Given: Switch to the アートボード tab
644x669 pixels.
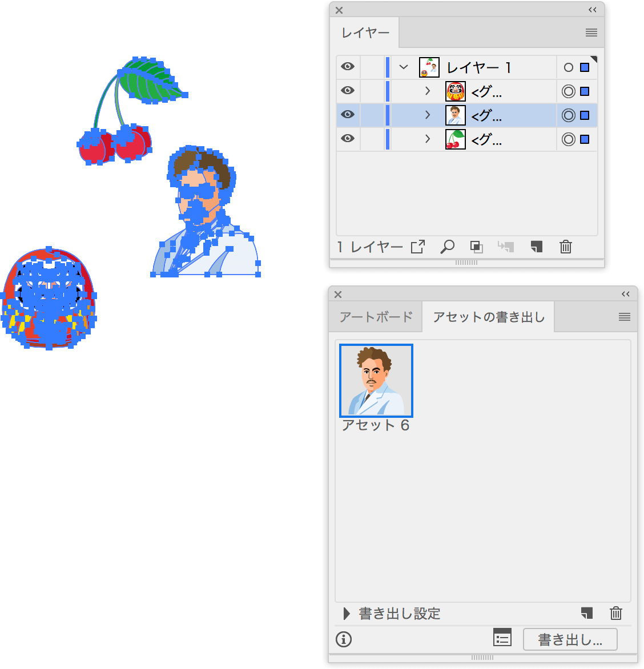Looking at the screenshot, I should 376,317.
